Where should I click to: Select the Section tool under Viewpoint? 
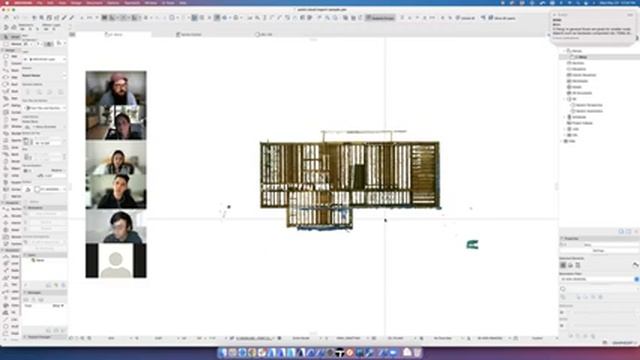tap(11, 209)
